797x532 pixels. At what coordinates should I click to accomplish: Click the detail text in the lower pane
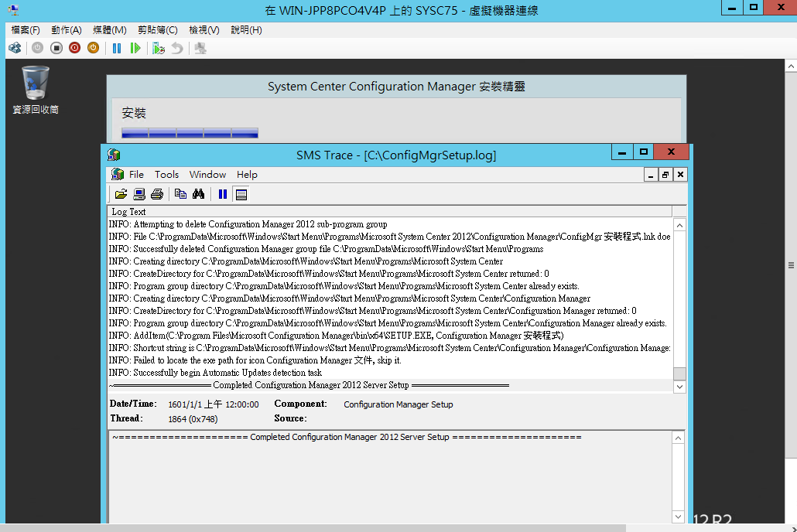[x=347, y=437]
